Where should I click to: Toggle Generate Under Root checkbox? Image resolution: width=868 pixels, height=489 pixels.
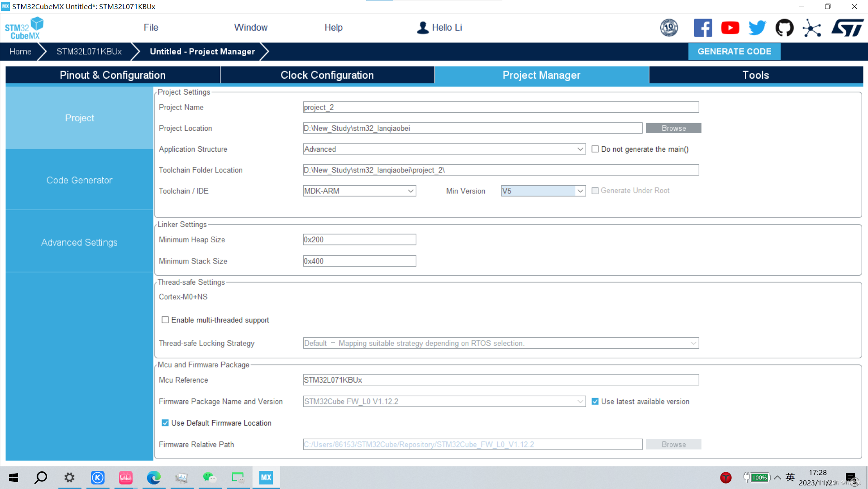click(595, 191)
